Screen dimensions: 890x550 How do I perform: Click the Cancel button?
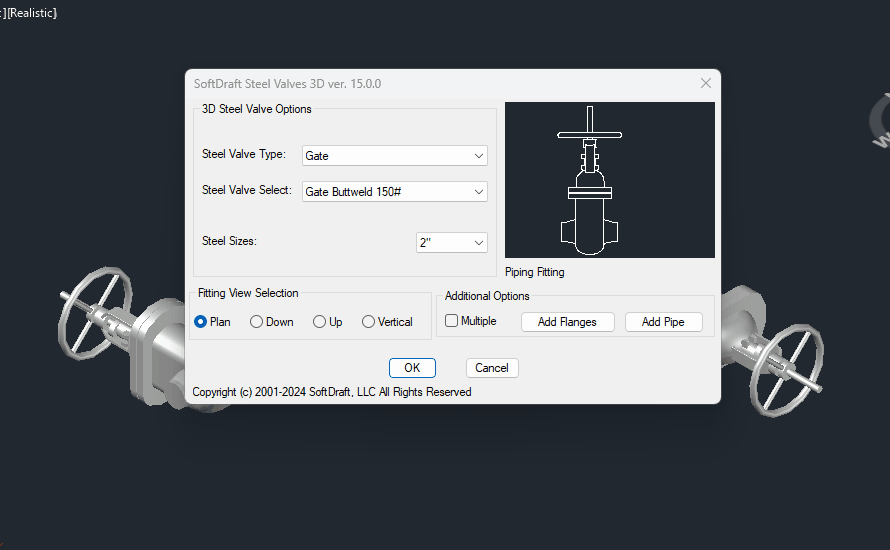coord(492,368)
